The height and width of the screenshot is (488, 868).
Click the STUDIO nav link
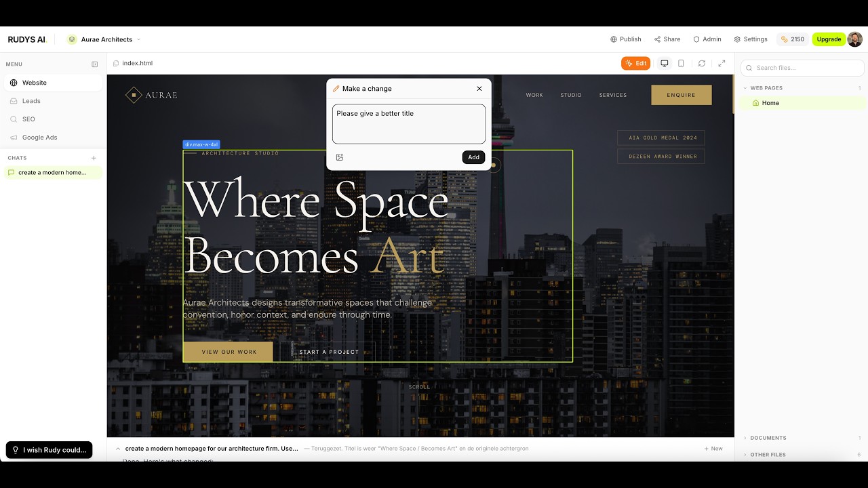(571, 95)
